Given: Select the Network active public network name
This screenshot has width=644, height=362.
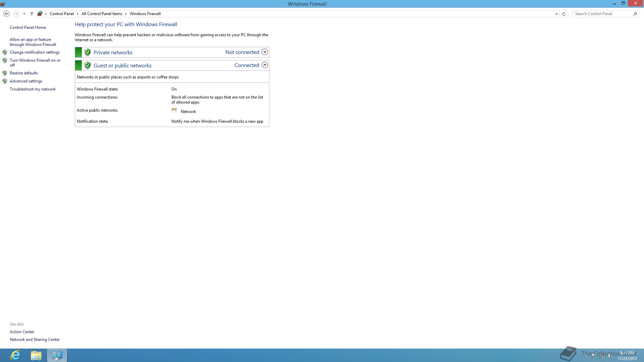Looking at the screenshot, I should 188,112.
